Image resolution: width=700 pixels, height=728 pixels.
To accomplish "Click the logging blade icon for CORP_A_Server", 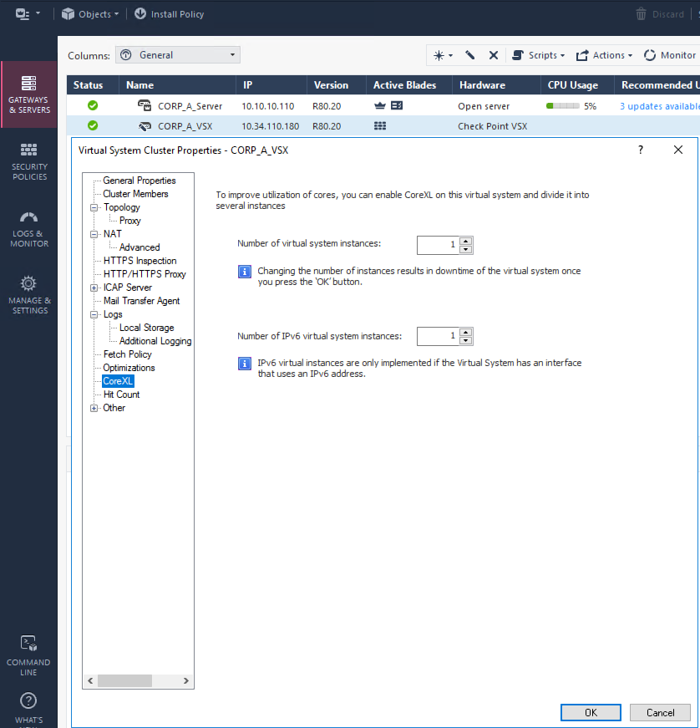I will (x=397, y=105).
